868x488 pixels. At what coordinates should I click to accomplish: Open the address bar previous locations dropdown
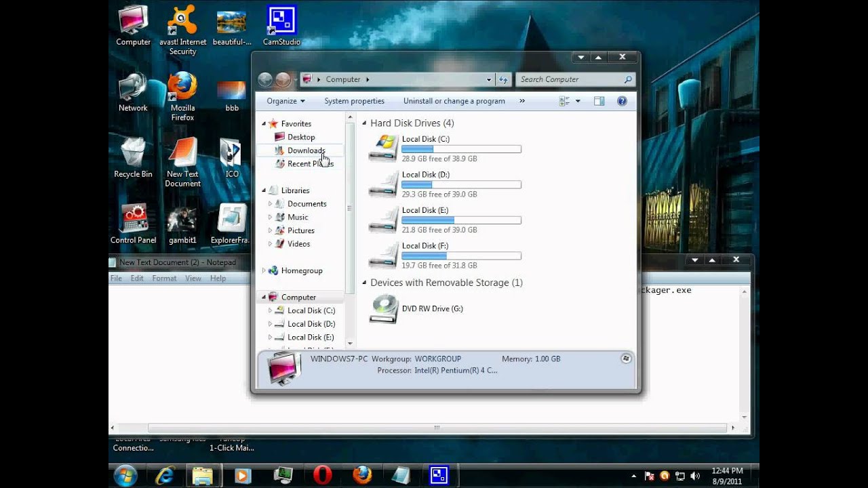point(490,79)
